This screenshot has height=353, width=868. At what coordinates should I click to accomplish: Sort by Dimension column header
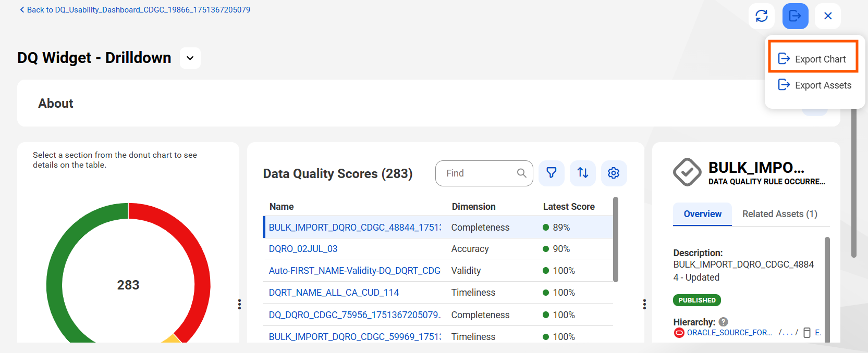(x=473, y=207)
